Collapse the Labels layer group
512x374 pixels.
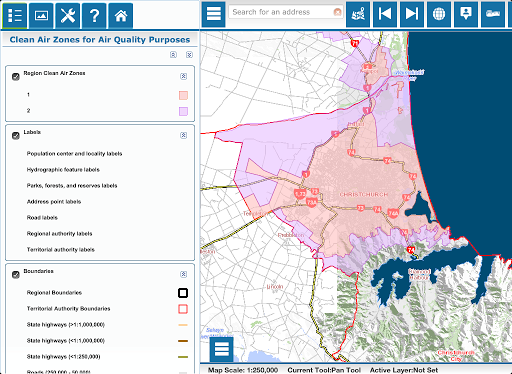tap(183, 135)
